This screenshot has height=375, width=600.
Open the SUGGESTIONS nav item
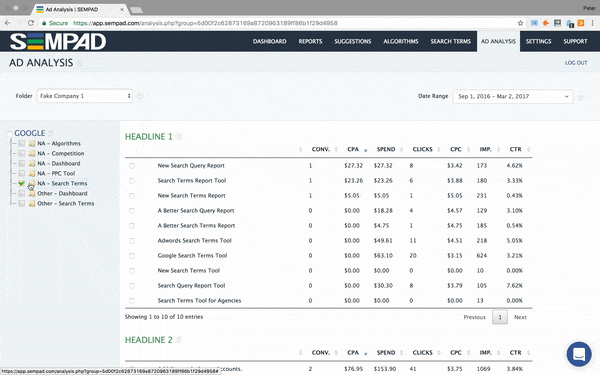[353, 41]
